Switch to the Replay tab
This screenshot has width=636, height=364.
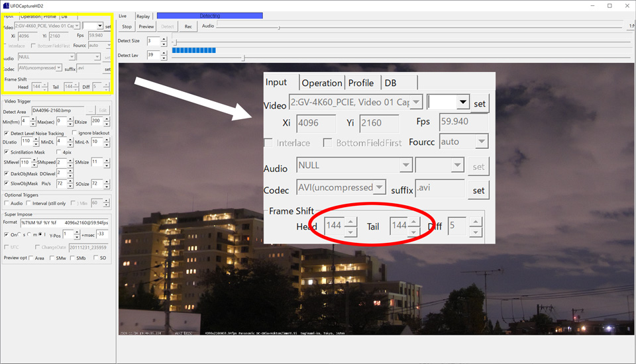point(143,16)
